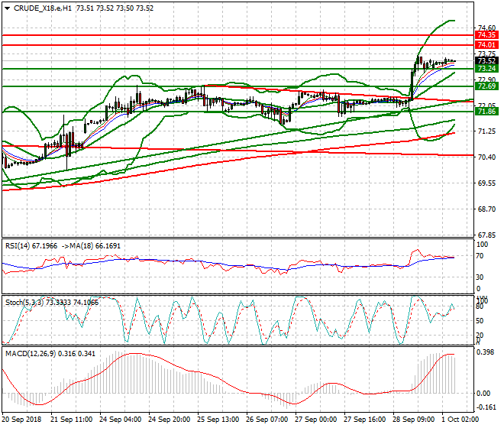Screen dimensions: 504x428
Task: Select the RSI scale value 30
Action: point(480,277)
